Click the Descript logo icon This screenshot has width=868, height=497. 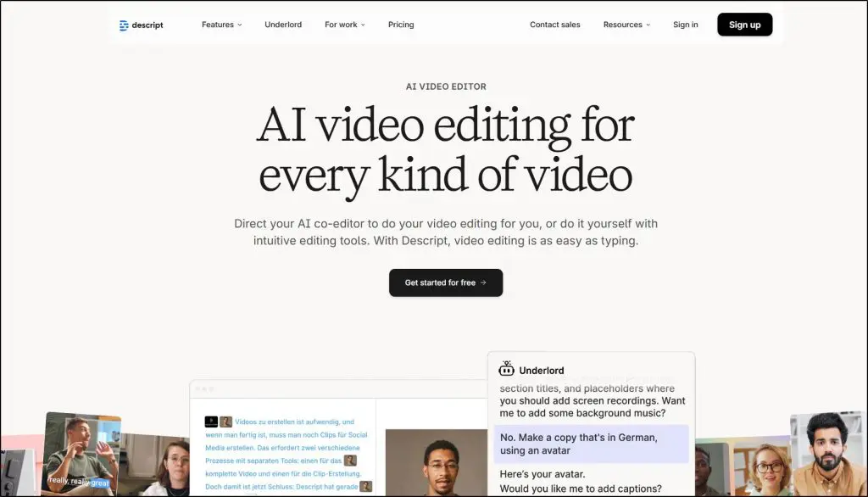pos(124,25)
